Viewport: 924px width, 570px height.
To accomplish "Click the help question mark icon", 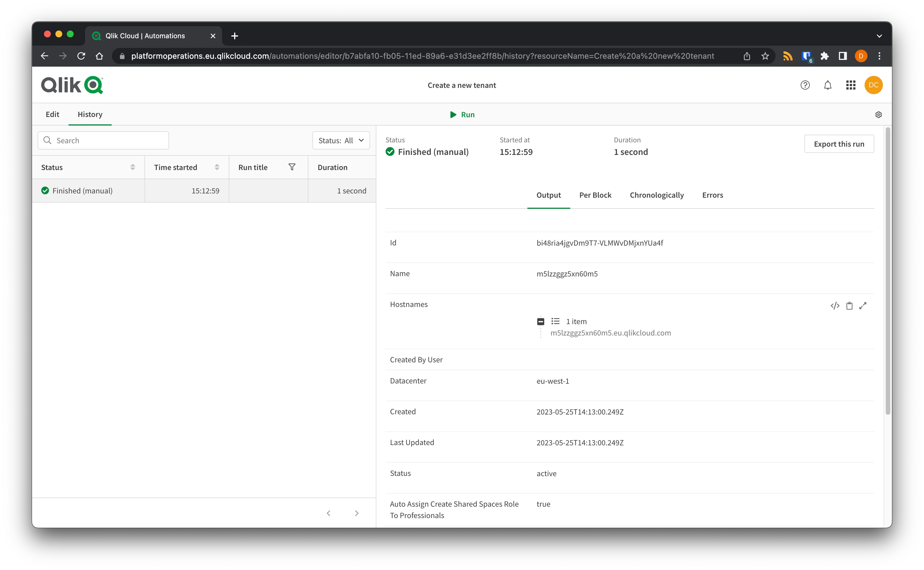I will tap(805, 84).
